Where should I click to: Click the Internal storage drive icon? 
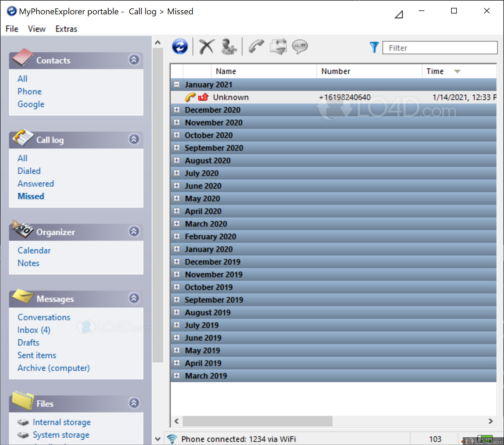pos(23,422)
